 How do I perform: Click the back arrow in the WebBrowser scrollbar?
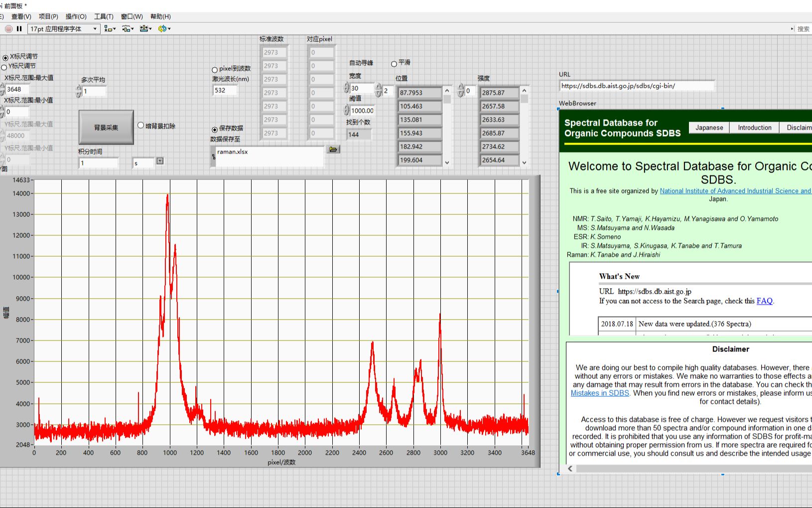coord(570,469)
